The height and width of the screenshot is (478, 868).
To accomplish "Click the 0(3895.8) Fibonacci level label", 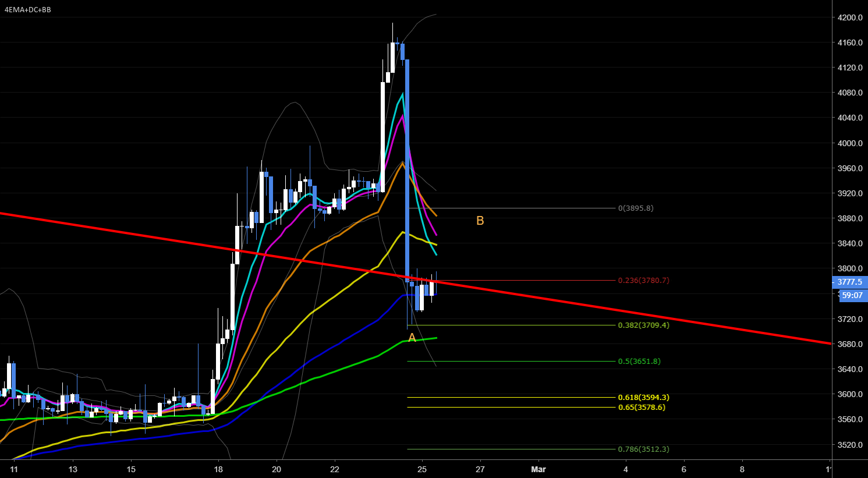I will pos(635,208).
